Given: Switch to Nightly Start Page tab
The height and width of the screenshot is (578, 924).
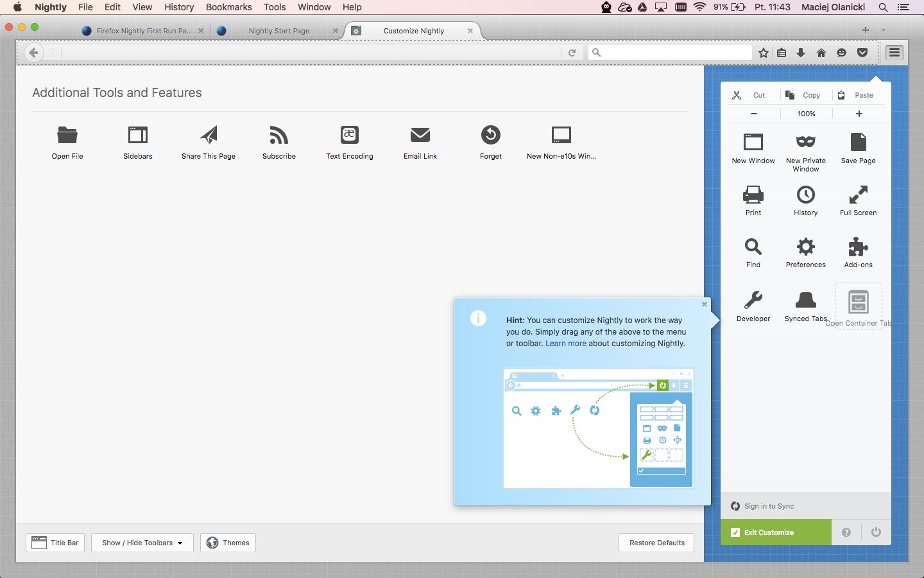Looking at the screenshot, I should click(278, 31).
